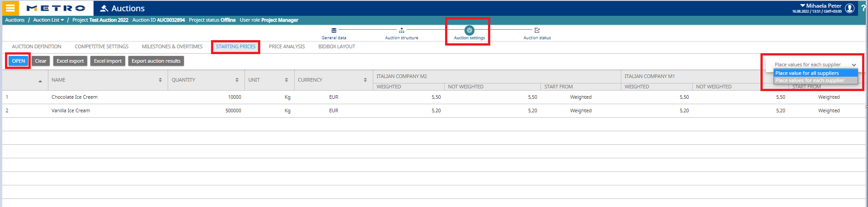Switch to the COMPETITIVE SETTINGS tab
Screen dimensions: 868x207
pos(102,46)
